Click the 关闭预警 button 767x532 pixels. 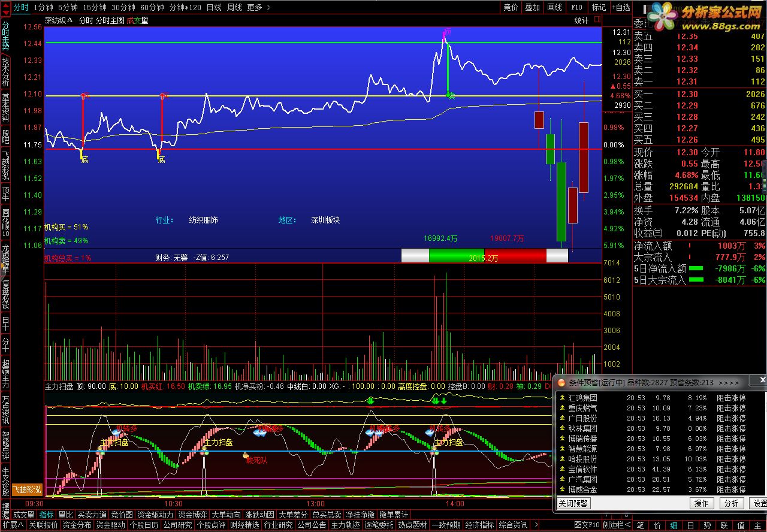573,503
